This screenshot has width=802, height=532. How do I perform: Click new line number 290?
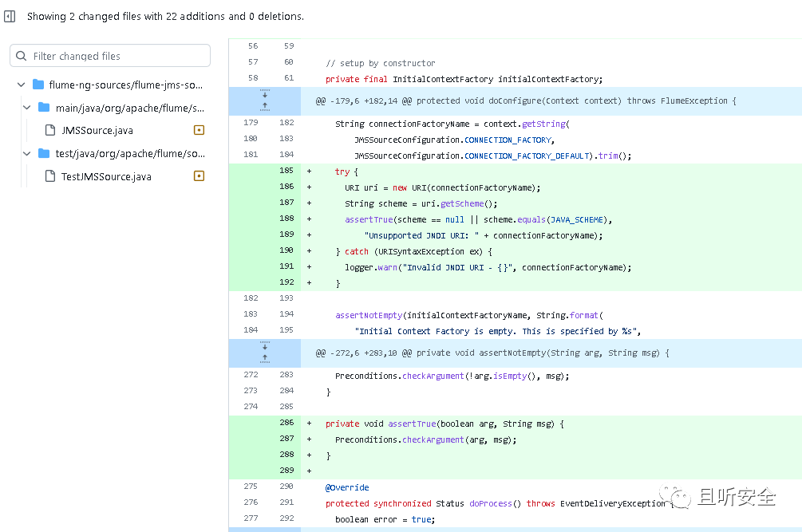pyautogui.click(x=286, y=486)
